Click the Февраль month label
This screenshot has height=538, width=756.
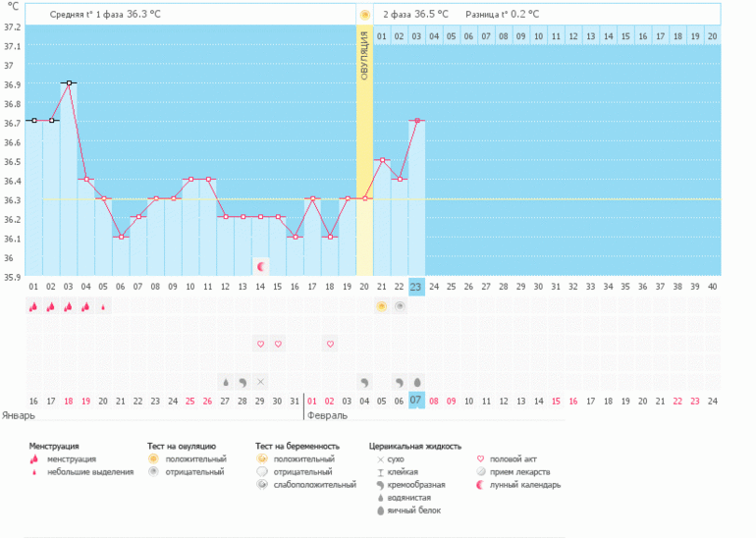click(x=327, y=415)
